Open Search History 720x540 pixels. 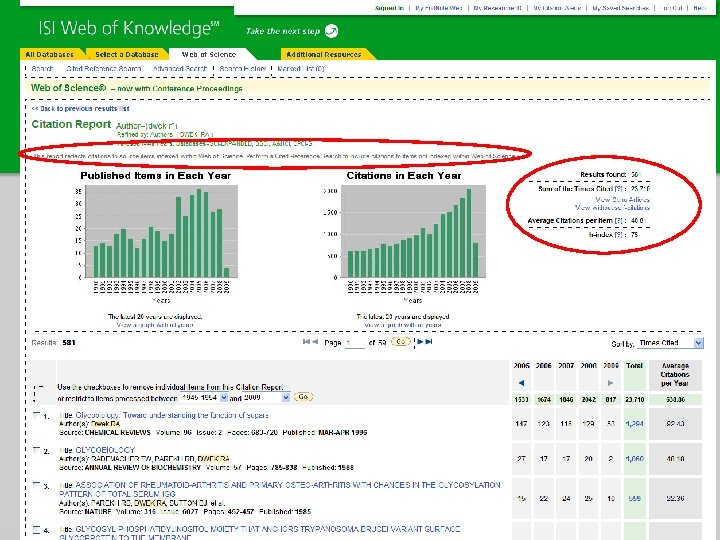coord(242,68)
